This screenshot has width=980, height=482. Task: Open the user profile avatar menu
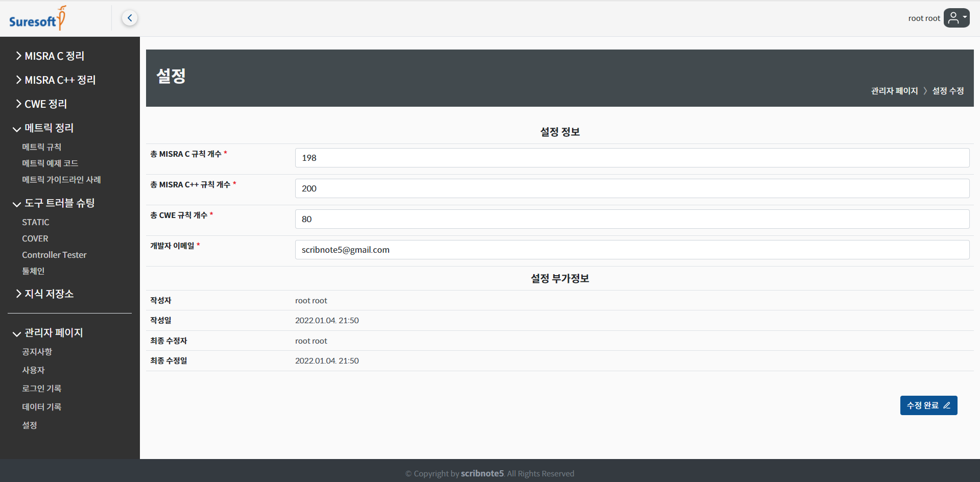click(956, 18)
